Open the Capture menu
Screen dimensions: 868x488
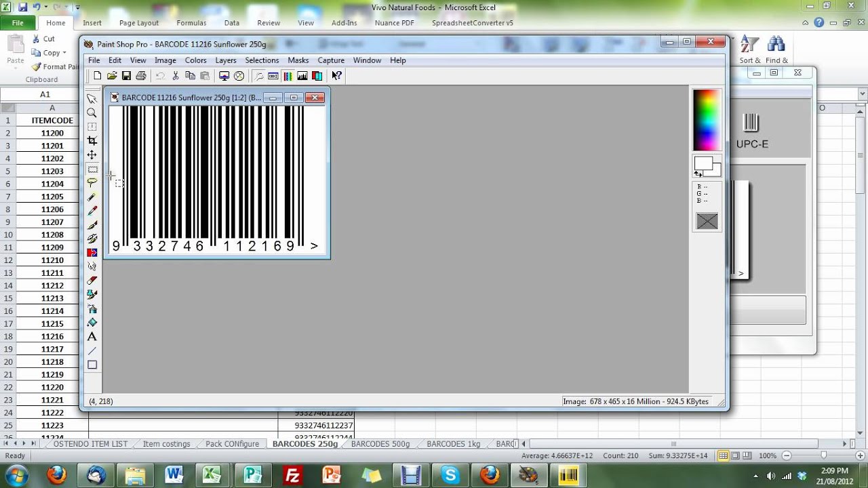pos(331,60)
